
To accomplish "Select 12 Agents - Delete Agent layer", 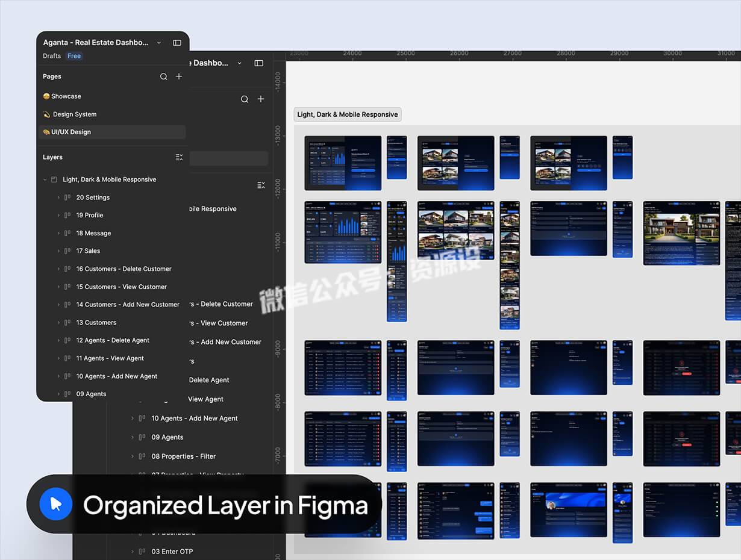I will pyautogui.click(x=112, y=340).
